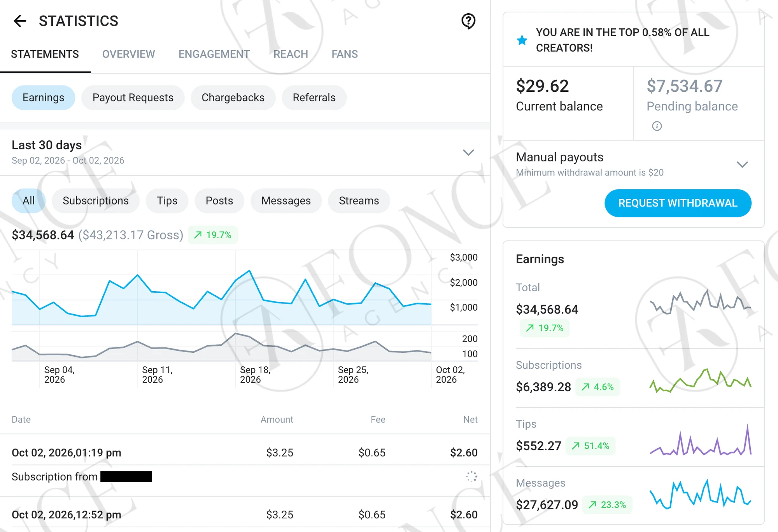Click the 51.4% tips growth badge

click(590, 446)
